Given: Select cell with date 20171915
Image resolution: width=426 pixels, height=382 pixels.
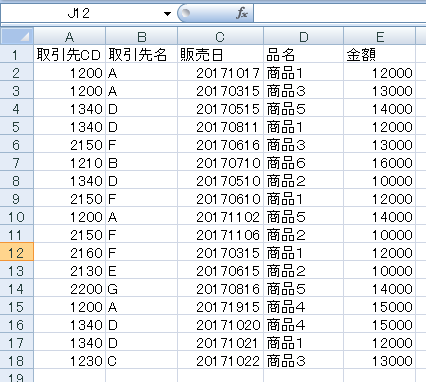Looking at the screenshot, I should (x=220, y=307).
